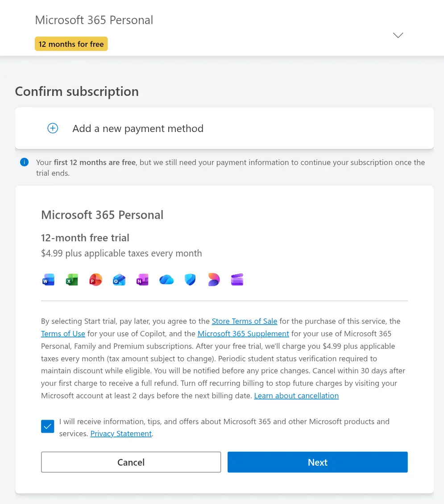444x504 pixels.
Task: Click the Outlook app icon
Action: point(119,280)
